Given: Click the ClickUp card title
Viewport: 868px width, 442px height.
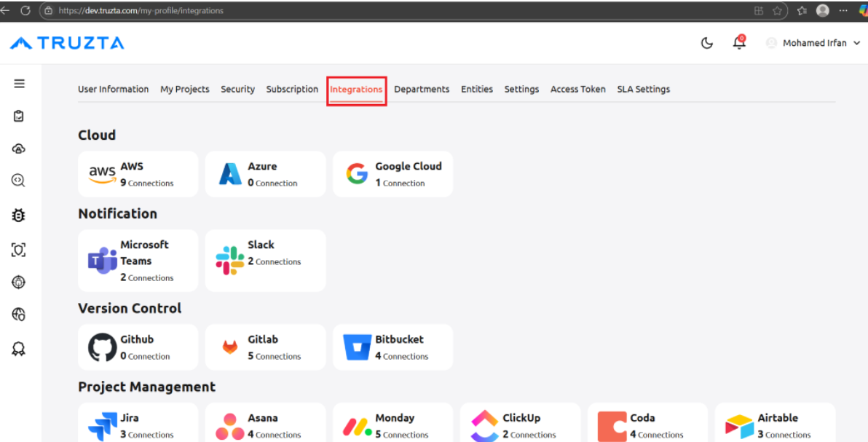Looking at the screenshot, I should coord(521,418).
